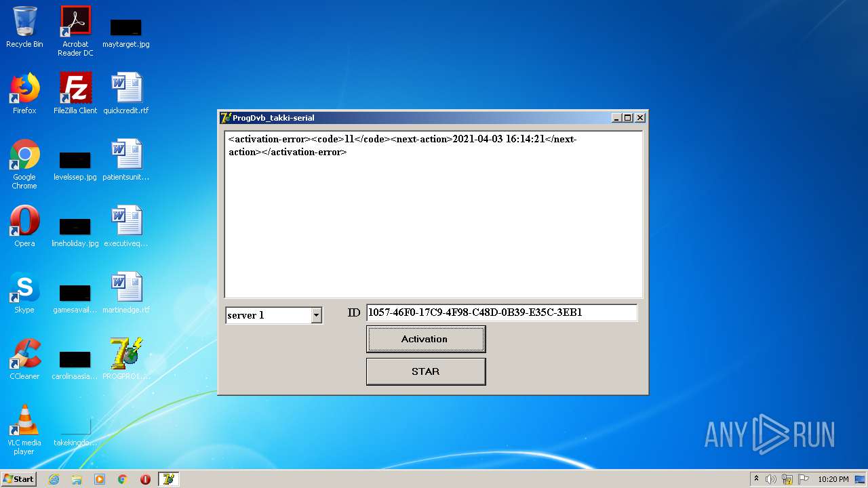Select the Recycle Bin desktop icon
The width and height of the screenshot is (868, 488).
24,27
